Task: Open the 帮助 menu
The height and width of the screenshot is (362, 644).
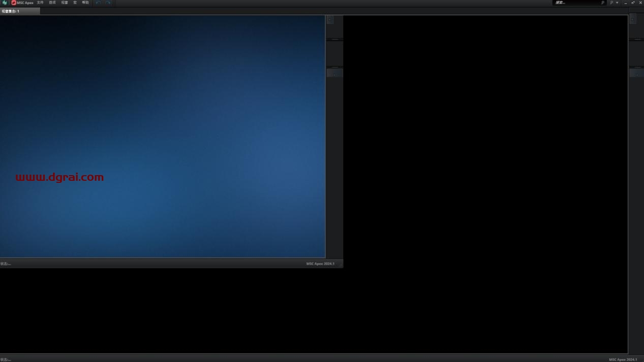Action: click(x=85, y=3)
